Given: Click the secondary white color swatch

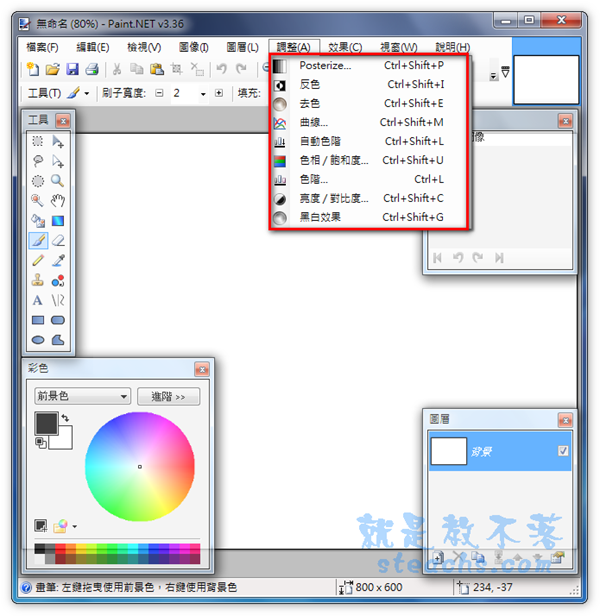Looking at the screenshot, I should coord(63,439).
